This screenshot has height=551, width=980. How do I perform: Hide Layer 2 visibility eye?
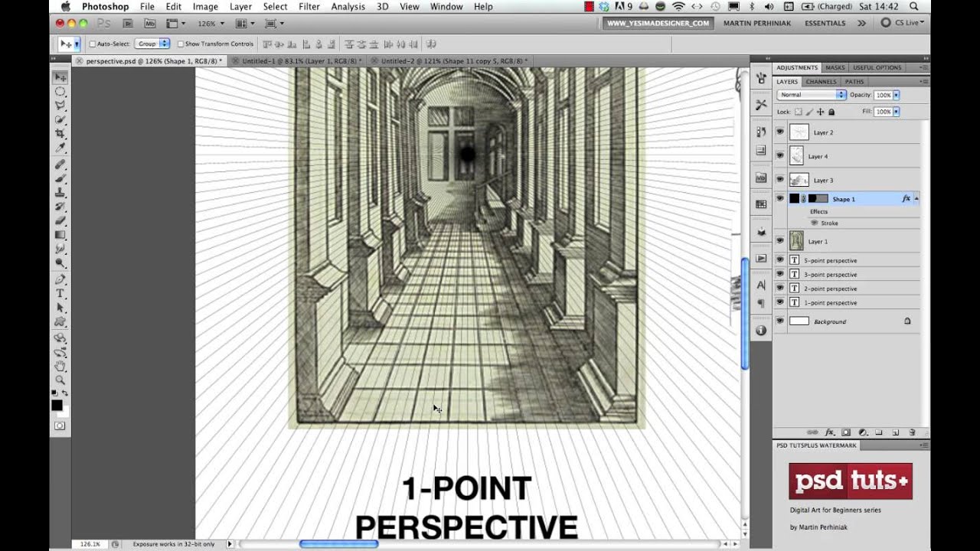tap(779, 132)
